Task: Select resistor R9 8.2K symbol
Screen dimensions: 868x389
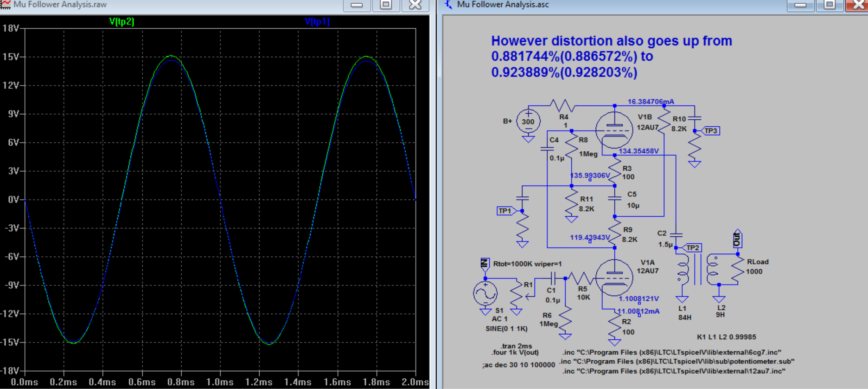Action: [614, 233]
